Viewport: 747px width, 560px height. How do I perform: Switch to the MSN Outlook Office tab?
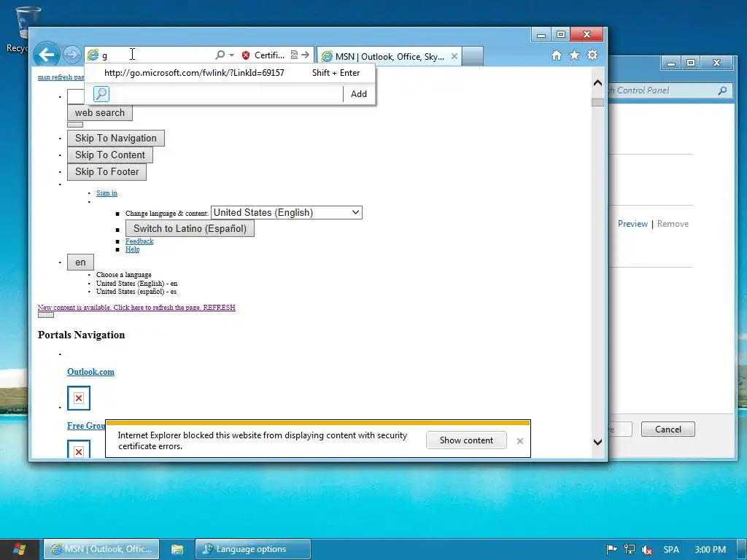pyautogui.click(x=389, y=57)
